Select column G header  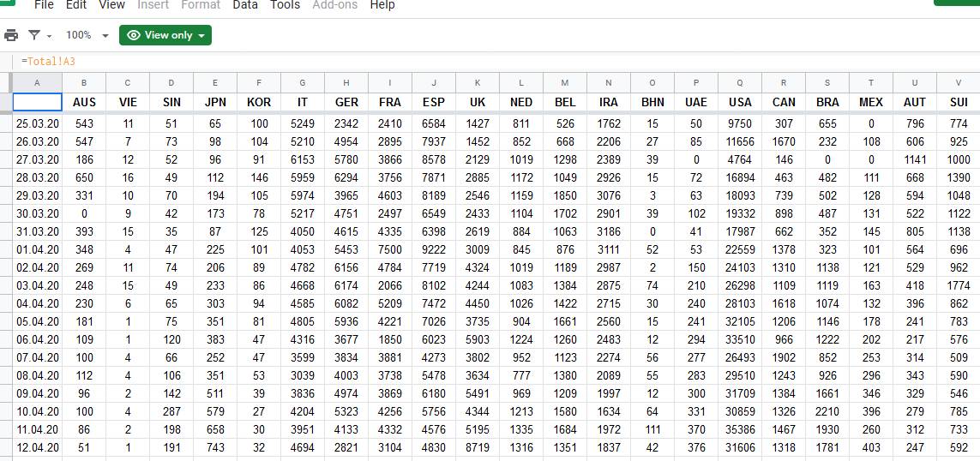click(x=303, y=82)
